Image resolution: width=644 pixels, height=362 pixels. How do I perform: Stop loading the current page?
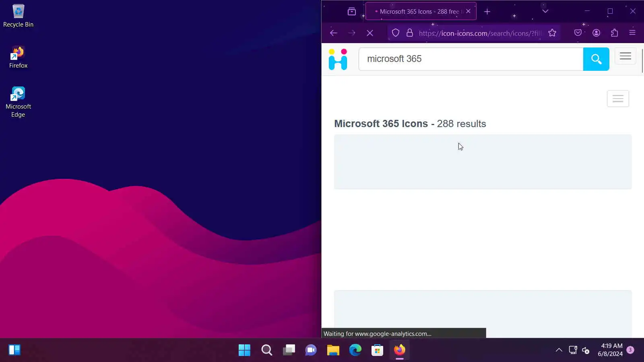(x=370, y=33)
